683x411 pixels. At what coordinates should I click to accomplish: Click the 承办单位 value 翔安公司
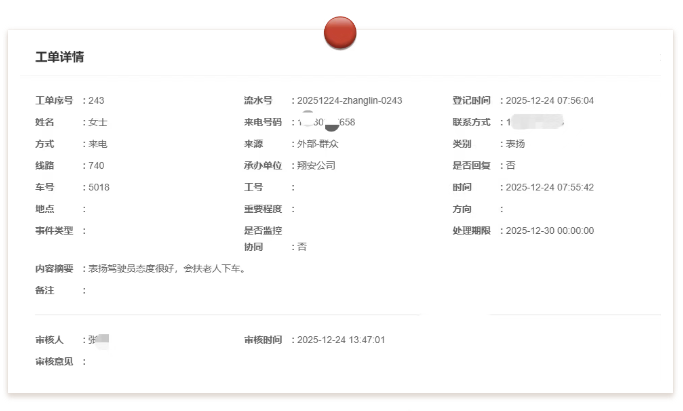pos(316,166)
